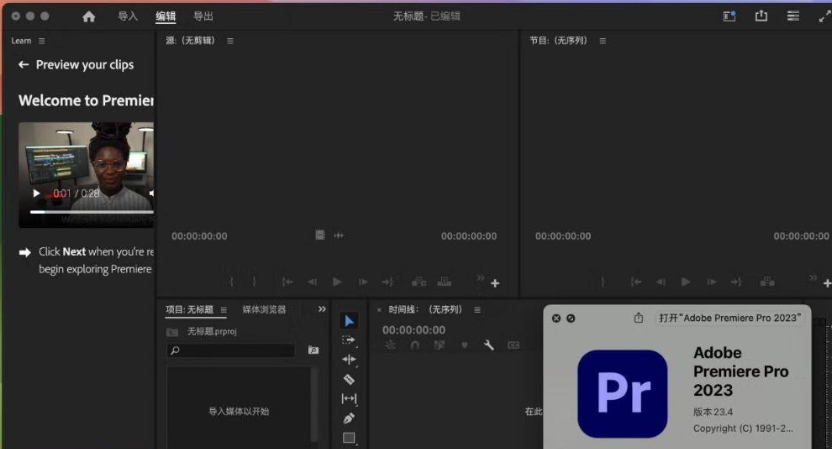This screenshot has height=449, width=832.
Task: Show more project panel tabs chevron
Action: [x=322, y=309]
